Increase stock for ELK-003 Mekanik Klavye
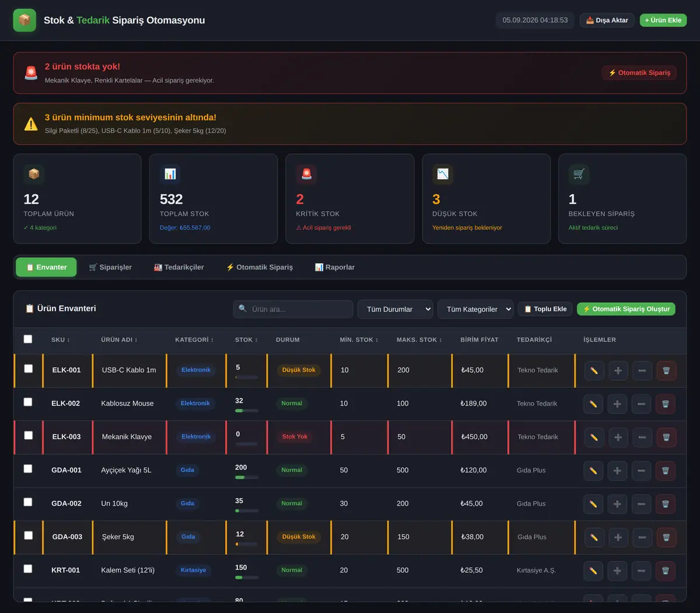The width and height of the screenshot is (700, 613). point(618,437)
